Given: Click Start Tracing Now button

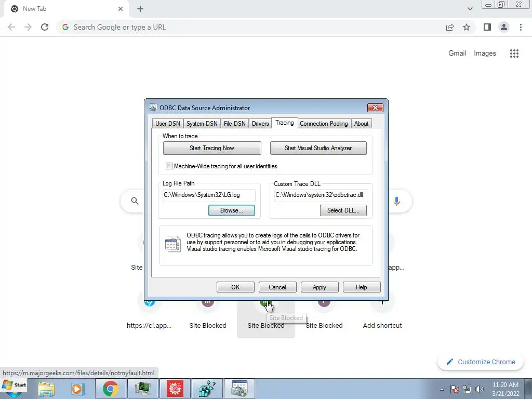Looking at the screenshot, I should (212, 148).
